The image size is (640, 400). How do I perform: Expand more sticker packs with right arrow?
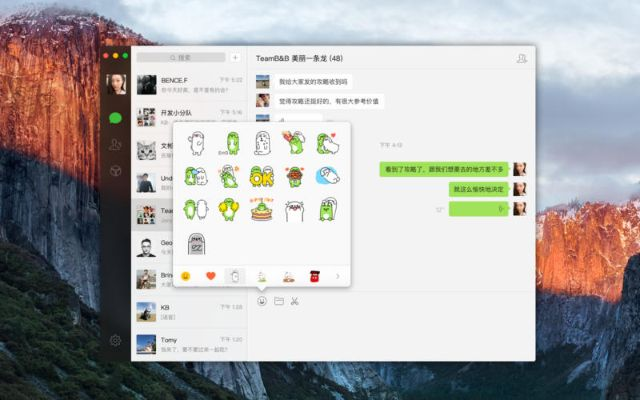point(338,276)
